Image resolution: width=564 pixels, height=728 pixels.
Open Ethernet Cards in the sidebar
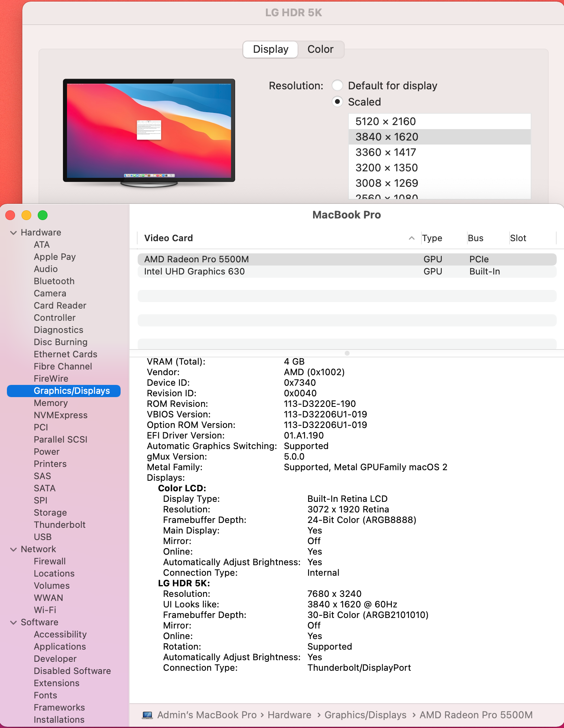66,354
